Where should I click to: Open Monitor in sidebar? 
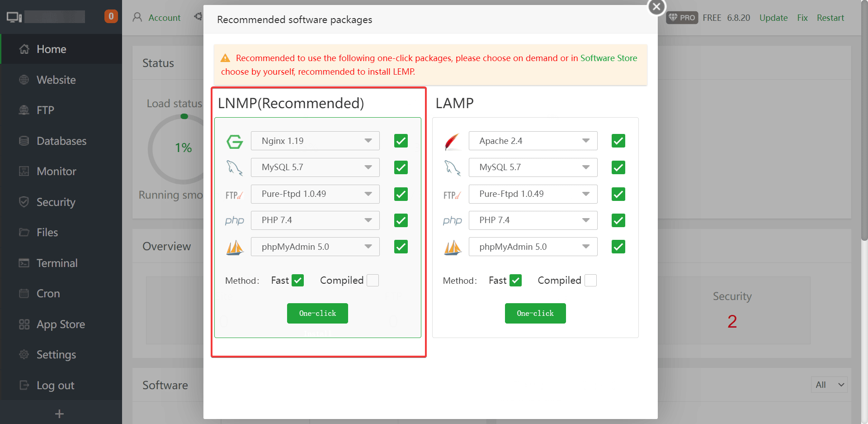point(61,171)
